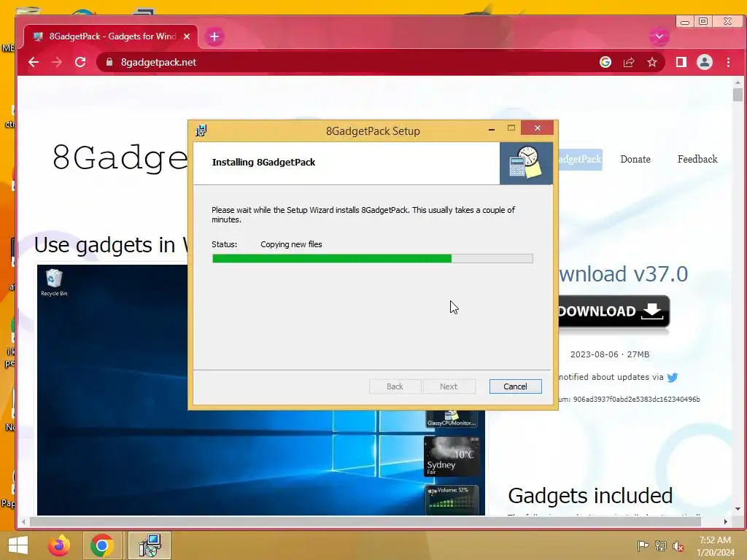The width and height of the screenshot is (747, 560).
Task: Minimize the 8GadgetPack Setup window
Action: coord(491,128)
